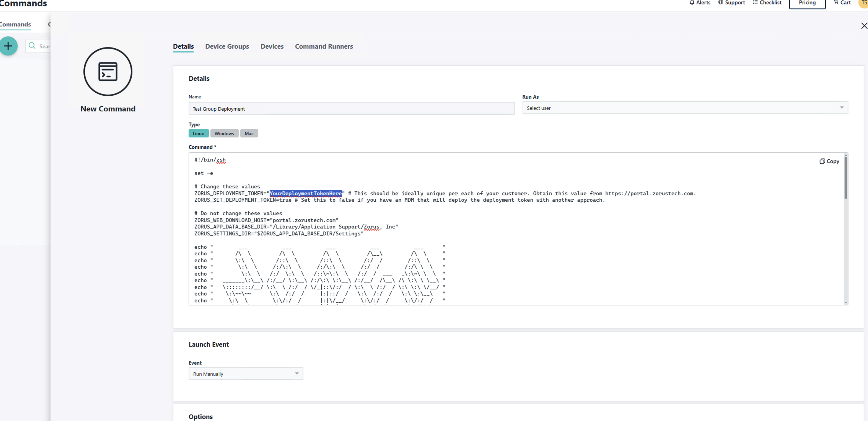Viewport: 868px width, 421px height.
Task: Open Checklist in top bar
Action: 767,3
